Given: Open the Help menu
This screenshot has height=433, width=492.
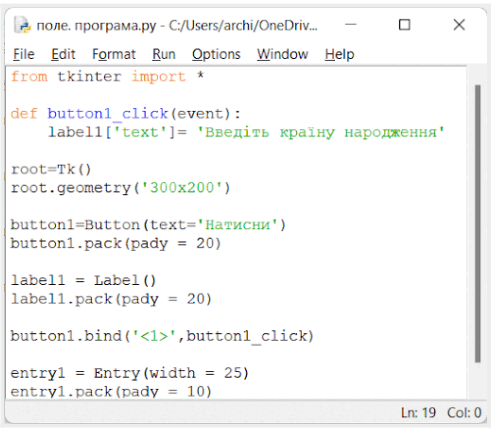Looking at the screenshot, I should [339, 54].
